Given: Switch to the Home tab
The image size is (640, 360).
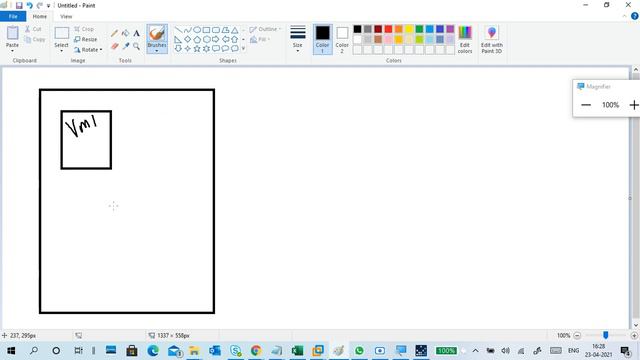Looking at the screenshot, I should pos(40,16).
